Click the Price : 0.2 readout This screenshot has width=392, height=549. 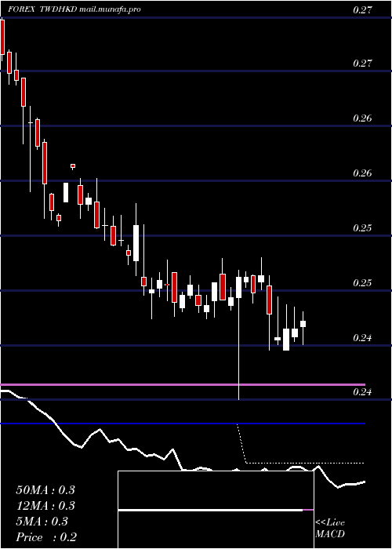[46, 537]
